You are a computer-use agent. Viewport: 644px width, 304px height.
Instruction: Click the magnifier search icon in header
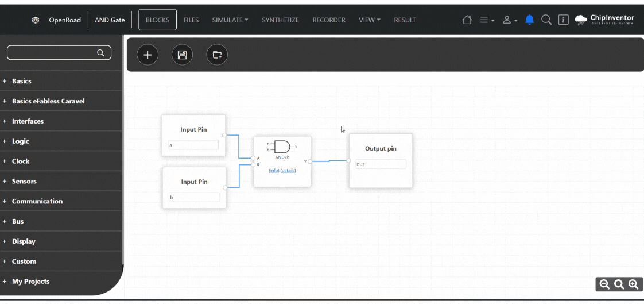tap(546, 20)
